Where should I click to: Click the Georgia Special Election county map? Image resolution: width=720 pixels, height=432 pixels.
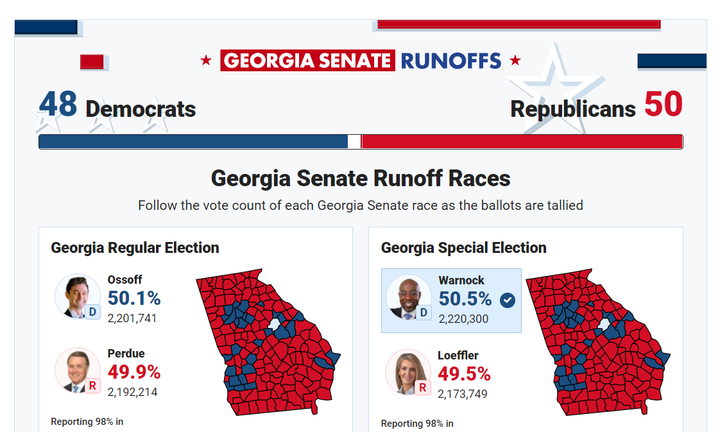point(590,342)
